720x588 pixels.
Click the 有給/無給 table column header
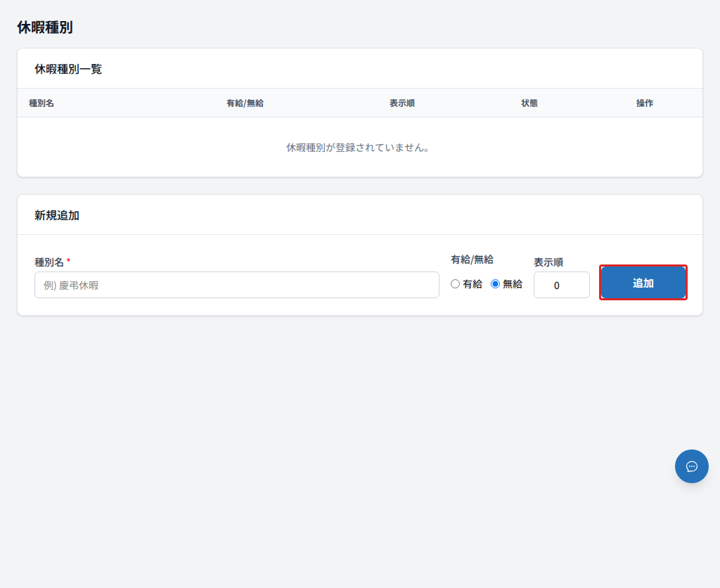[x=245, y=103]
